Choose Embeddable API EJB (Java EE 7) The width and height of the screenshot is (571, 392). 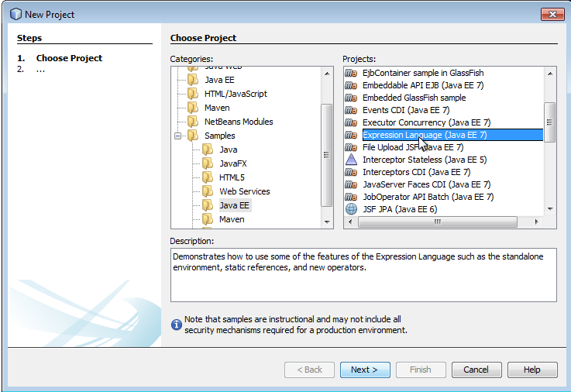[x=423, y=85]
